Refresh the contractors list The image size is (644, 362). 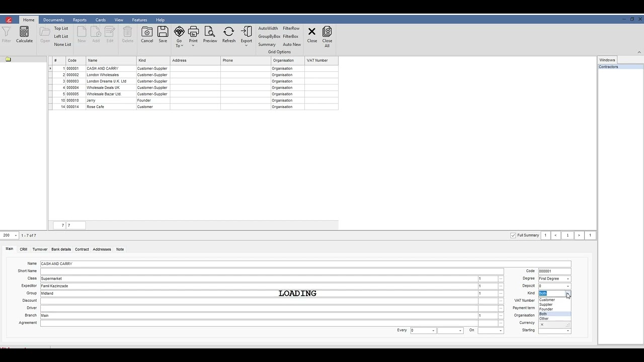pyautogui.click(x=228, y=32)
